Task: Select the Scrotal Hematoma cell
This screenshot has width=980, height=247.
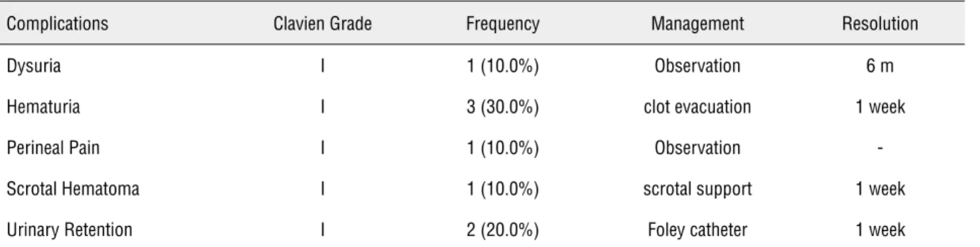Action: point(55,190)
